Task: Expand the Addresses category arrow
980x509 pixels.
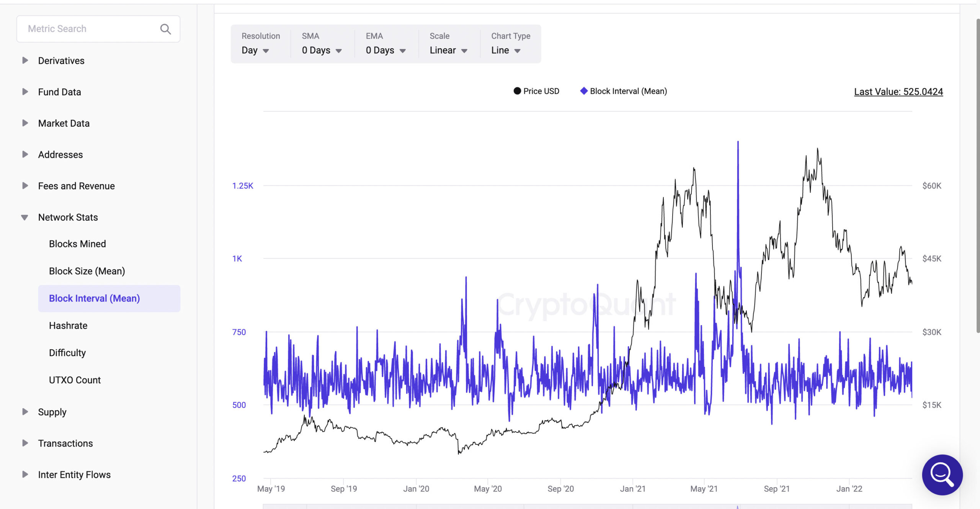Action: 25,154
